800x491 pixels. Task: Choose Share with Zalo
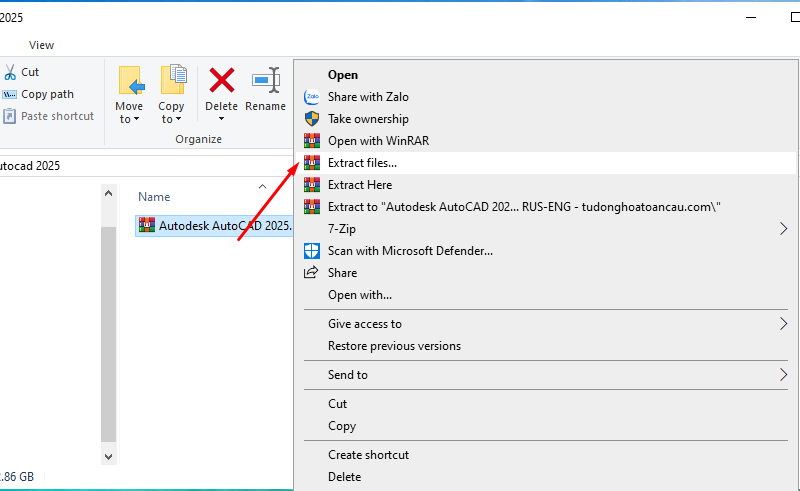point(545,96)
